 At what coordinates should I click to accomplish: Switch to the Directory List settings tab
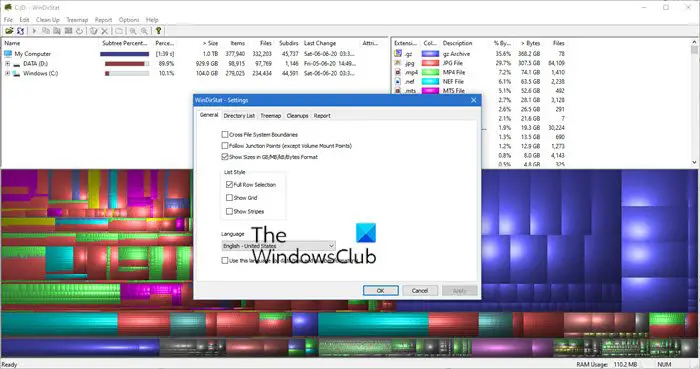pos(239,116)
